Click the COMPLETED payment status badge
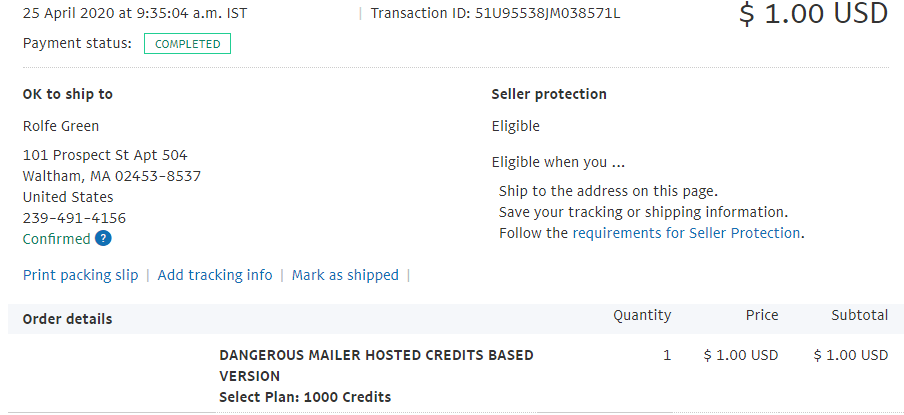Screen dimensions: 904x415 coord(187,44)
